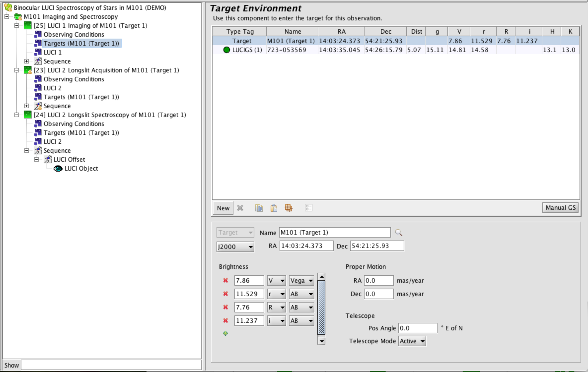Remove the 7.76 R brightness row

point(225,307)
